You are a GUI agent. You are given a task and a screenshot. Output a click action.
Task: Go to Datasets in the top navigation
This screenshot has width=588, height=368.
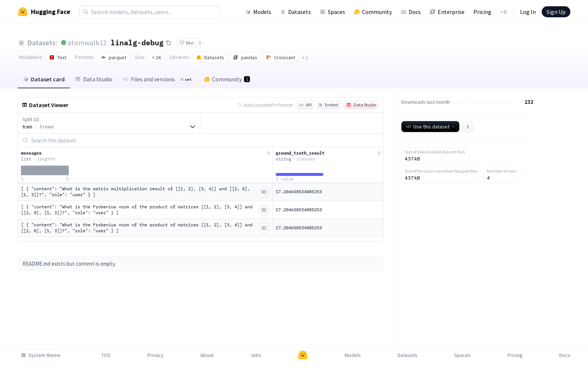[x=296, y=12]
